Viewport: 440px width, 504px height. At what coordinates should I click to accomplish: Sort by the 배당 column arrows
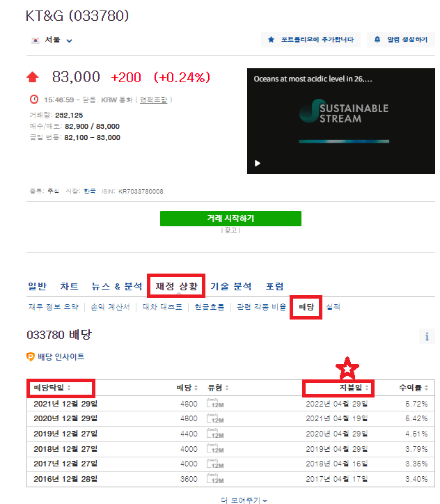click(196, 388)
